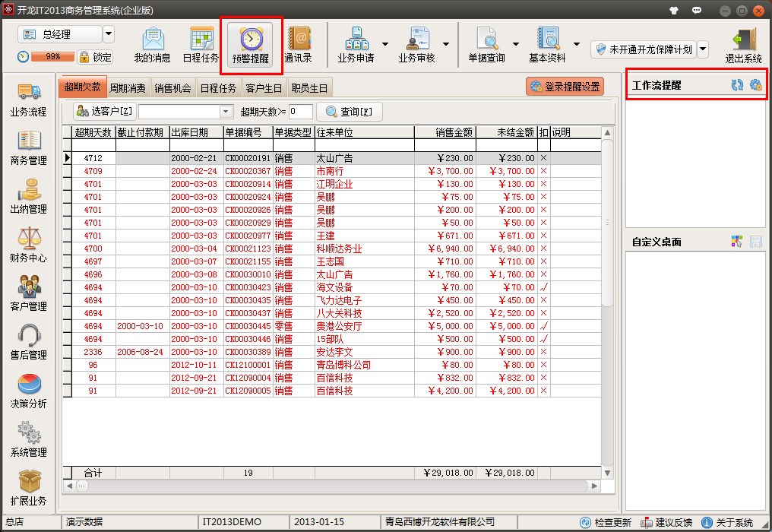The height and width of the screenshot is (532, 772).
Task: Click 建议反馈 link in status bar
Action: pos(666,522)
